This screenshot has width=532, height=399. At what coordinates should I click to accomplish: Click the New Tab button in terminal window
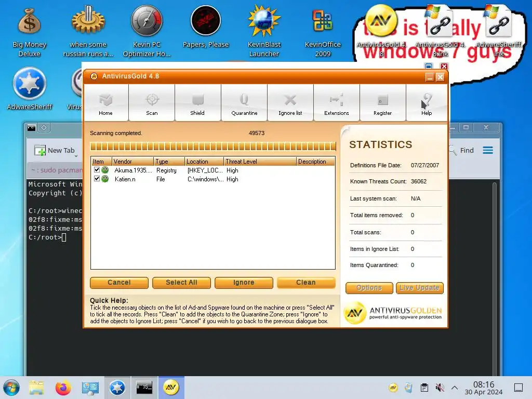tap(54, 150)
